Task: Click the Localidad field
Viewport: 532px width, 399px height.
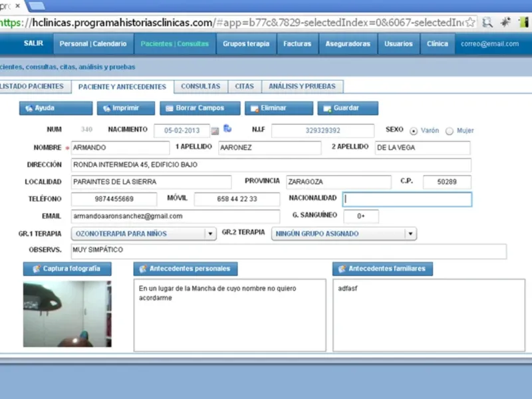Action: click(152, 182)
